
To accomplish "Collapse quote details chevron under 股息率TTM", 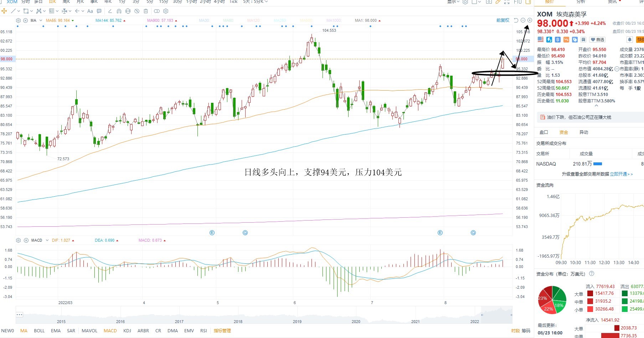I will click(x=596, y=106).
